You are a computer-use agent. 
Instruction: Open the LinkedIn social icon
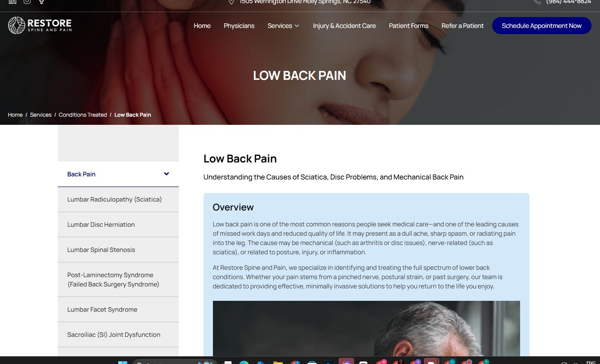[x=12, y=2]
